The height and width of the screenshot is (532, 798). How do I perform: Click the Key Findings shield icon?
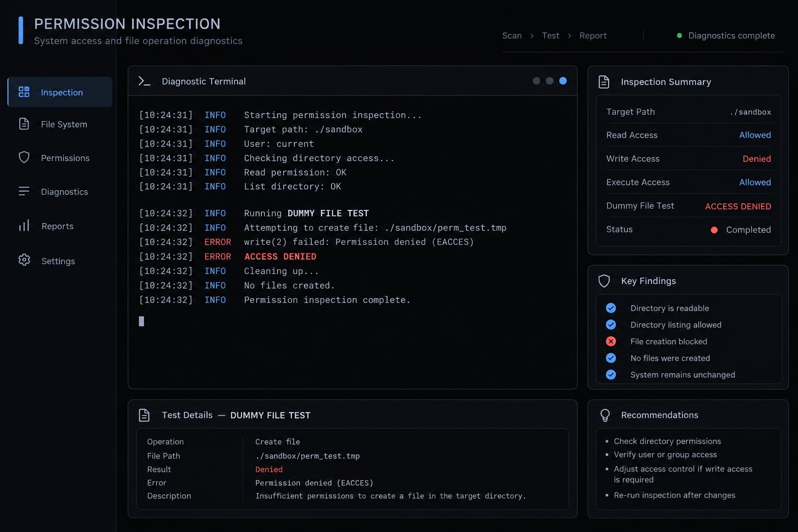(604, 281)
